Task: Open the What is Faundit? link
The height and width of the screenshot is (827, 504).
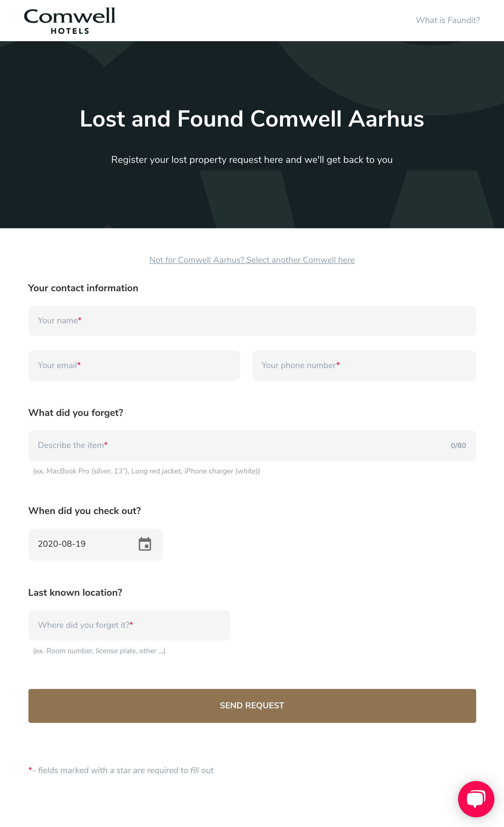Action: click(448, 20)
